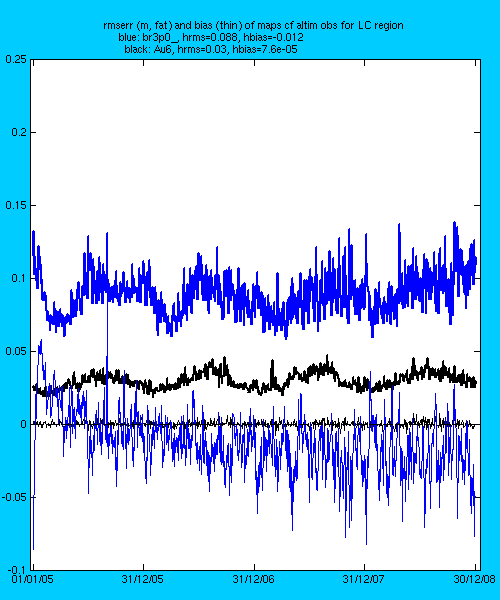Click the x-axis date 31/12/05
This screenshot has width=500, height=600.
(x=143, y=579)
